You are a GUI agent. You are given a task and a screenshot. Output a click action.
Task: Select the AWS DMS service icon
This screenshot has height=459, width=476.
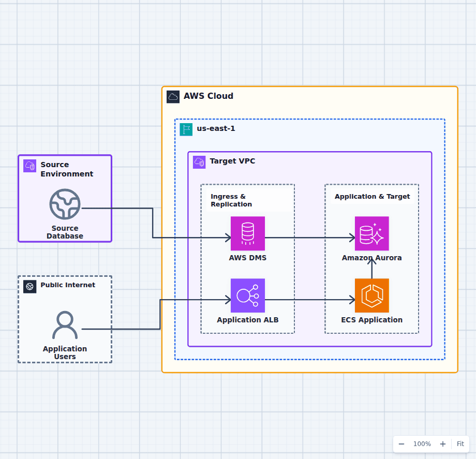(x=248, y=233)
